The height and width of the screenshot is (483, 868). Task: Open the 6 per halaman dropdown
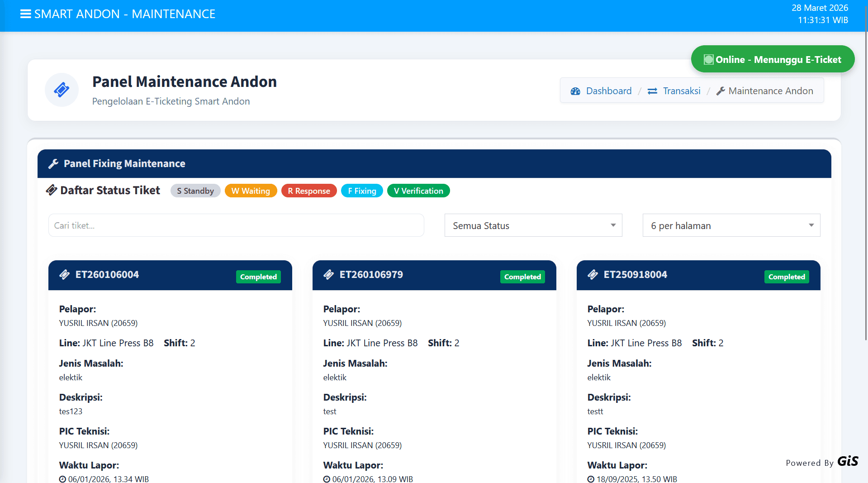[731, 225]
